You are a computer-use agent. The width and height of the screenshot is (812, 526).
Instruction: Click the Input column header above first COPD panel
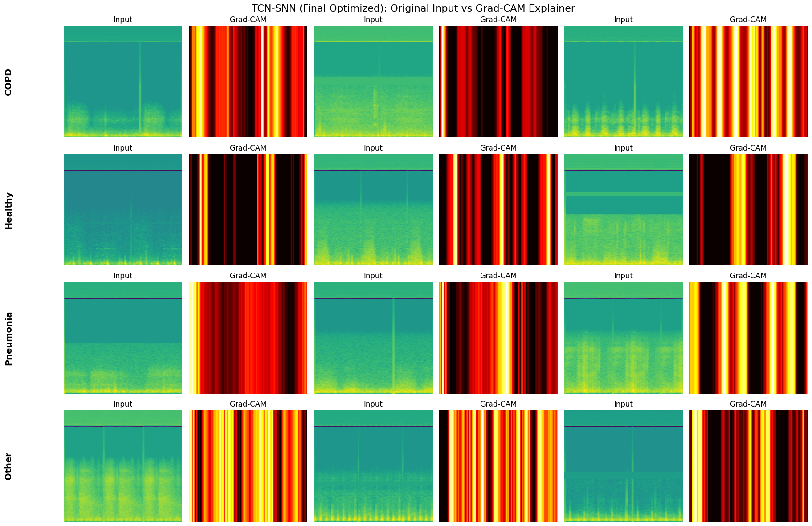tap(122, 20)
